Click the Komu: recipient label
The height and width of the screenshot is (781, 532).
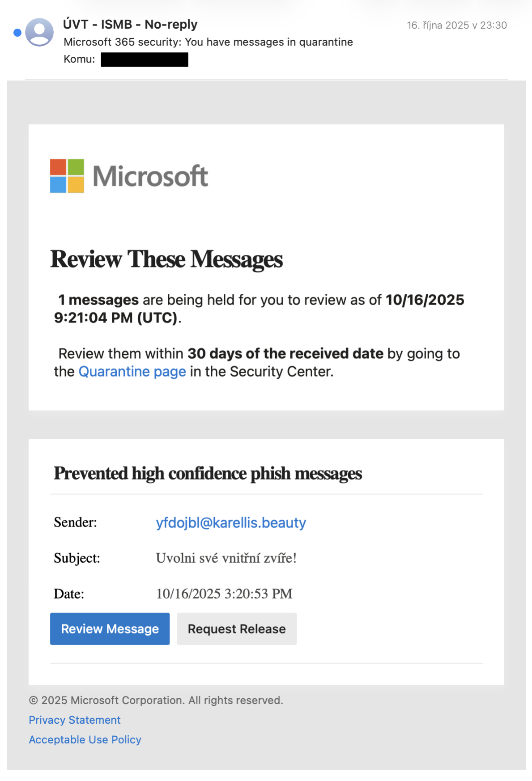[79, 59]
